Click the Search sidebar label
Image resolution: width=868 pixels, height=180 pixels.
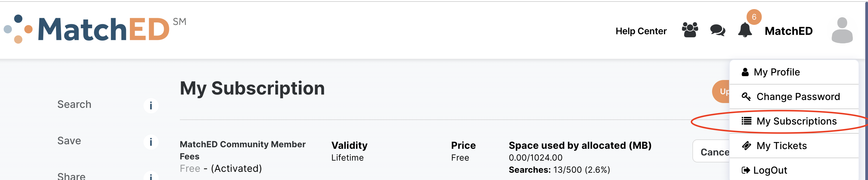pyautogui.click(x=74, y=105)
